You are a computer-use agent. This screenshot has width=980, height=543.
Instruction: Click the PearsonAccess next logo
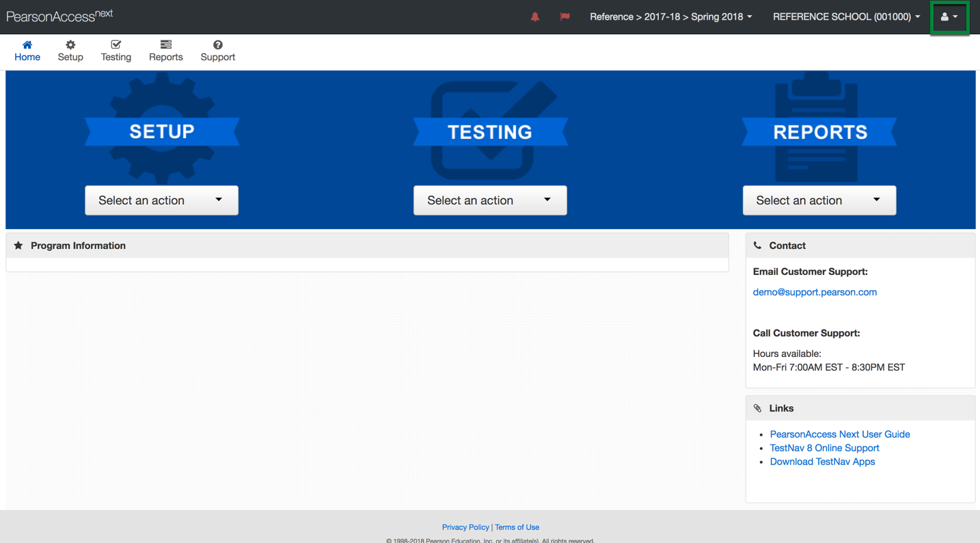pos(59,16)
